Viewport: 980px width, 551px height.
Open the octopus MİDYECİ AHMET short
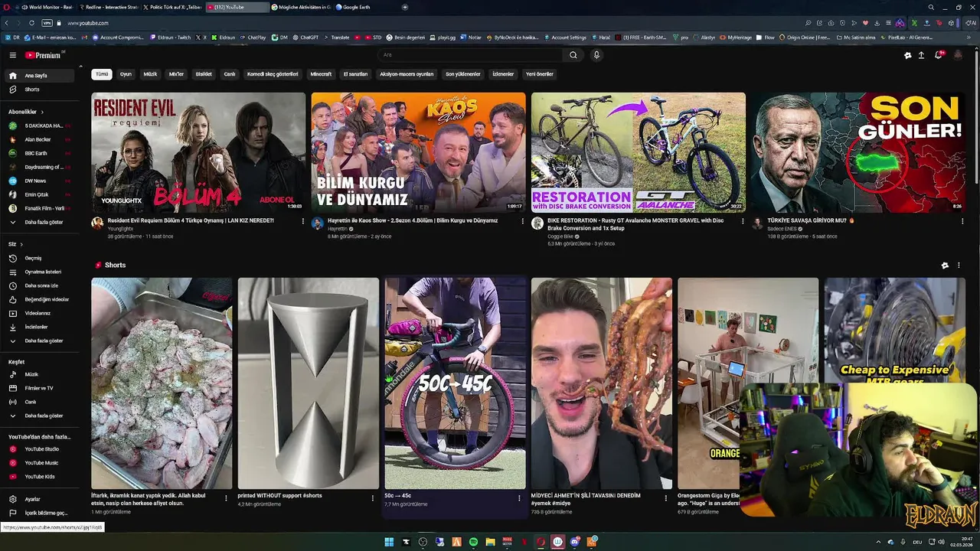[602, 383]
